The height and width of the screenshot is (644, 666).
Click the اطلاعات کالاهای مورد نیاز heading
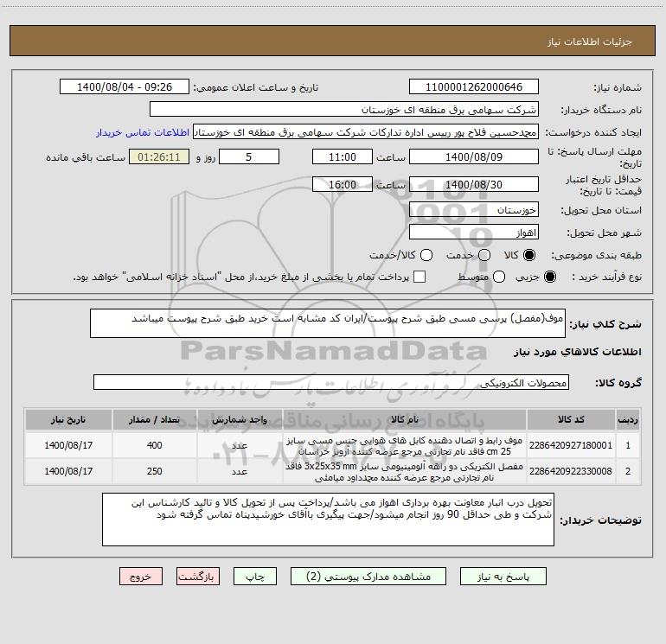[x=577, y=352]
